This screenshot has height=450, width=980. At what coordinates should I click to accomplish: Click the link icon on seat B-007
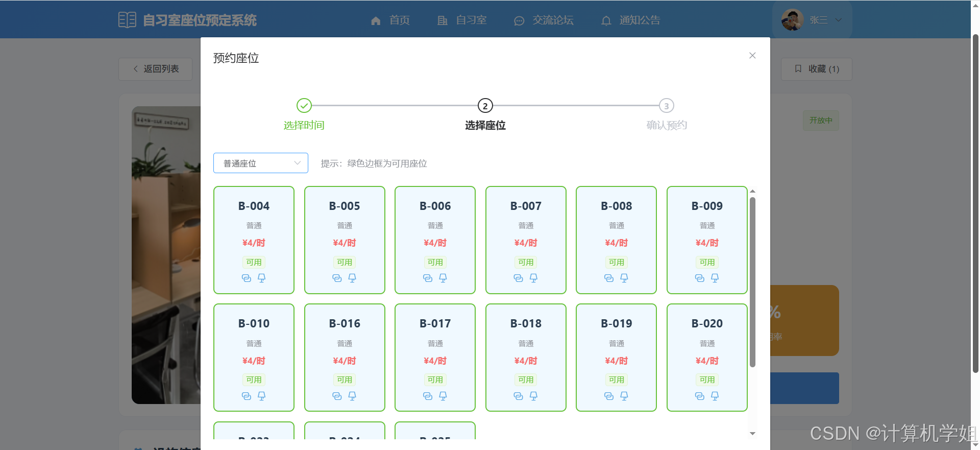pyautogui.click(x=518, y=278)
